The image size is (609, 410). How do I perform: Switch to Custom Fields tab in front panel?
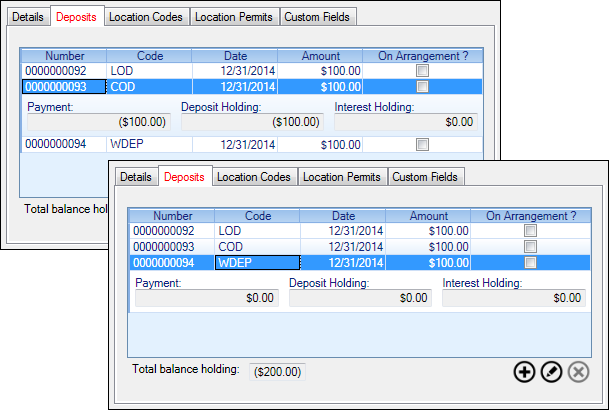pyautogui.click(x=425, y=177)
